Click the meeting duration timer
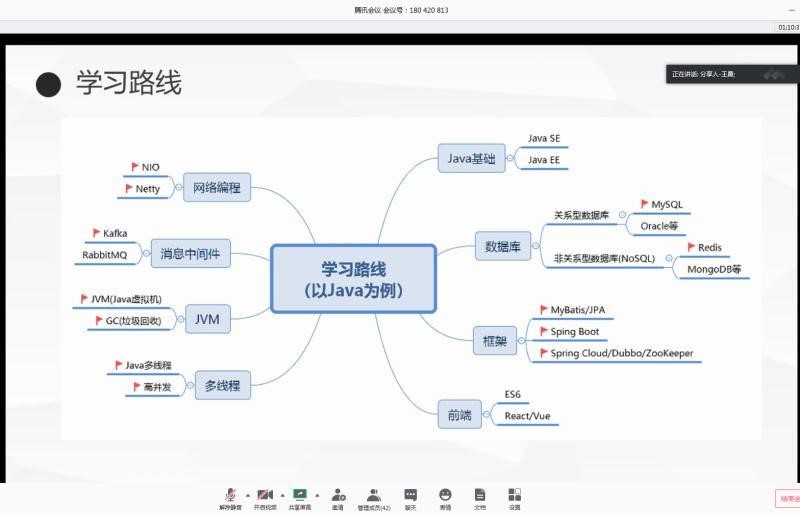 788,27
